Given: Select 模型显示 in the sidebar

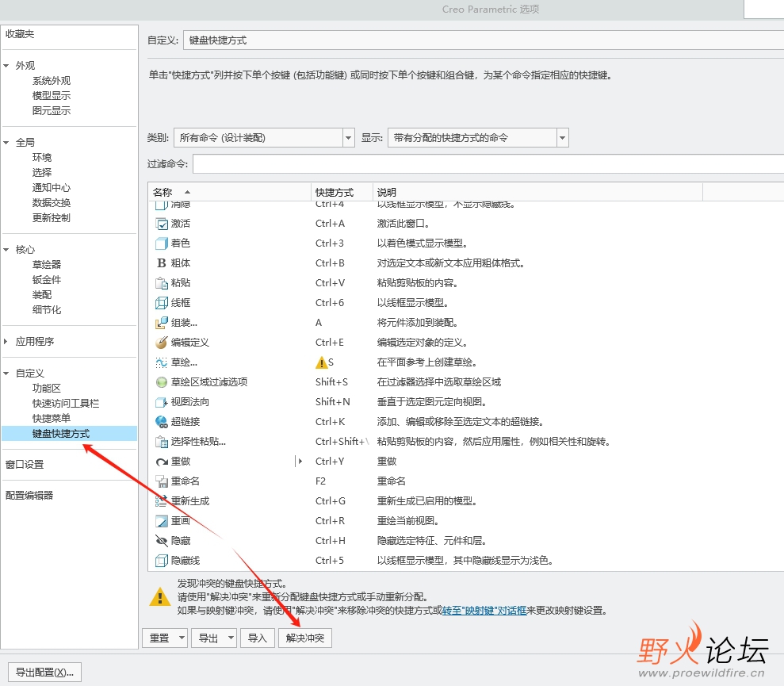Looking at the screenshot, I should click(x=52, y=96).
